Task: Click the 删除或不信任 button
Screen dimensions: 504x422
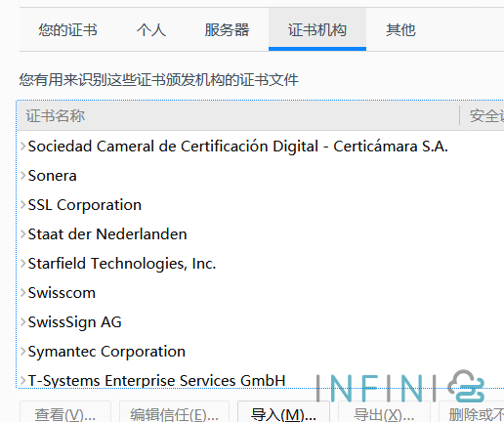Action: tap(472, 412)
